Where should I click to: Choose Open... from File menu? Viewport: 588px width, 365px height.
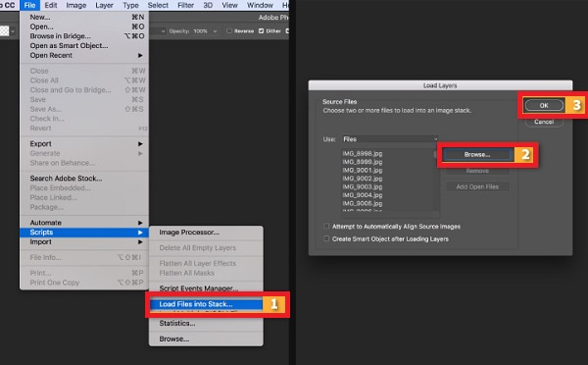84,26
